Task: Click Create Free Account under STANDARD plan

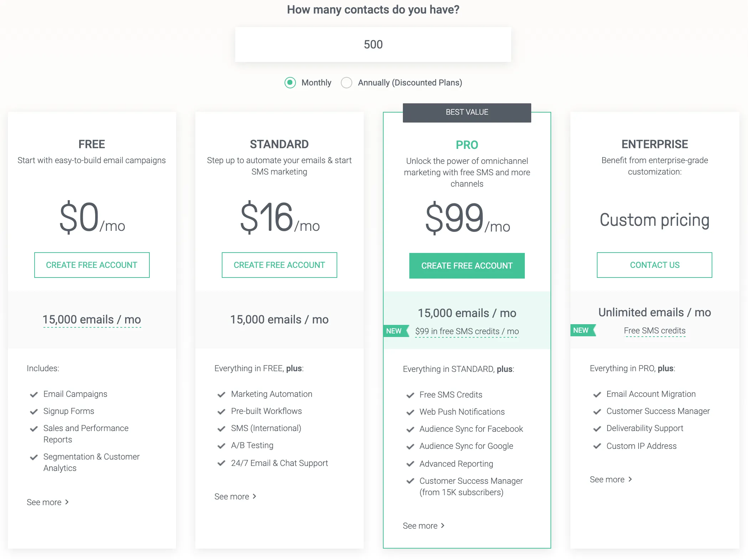Action: 280,265
